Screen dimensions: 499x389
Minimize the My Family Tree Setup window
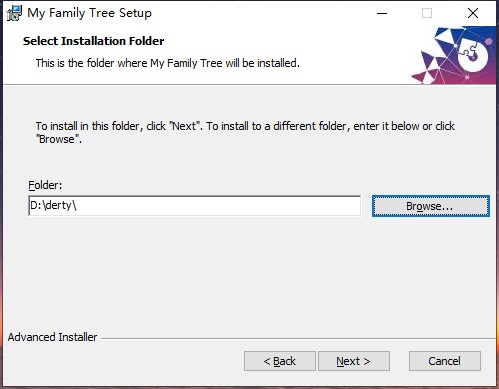(x=382, y=13)
